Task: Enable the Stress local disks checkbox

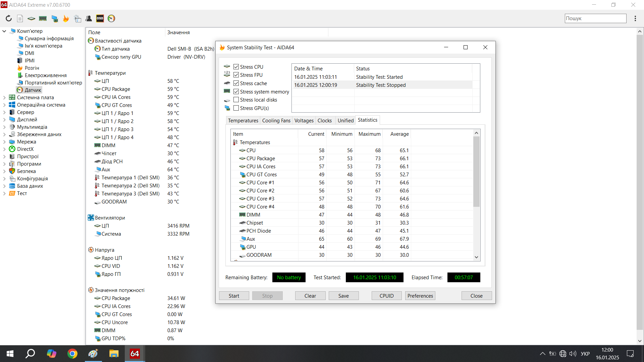Action: coord(236,100)
